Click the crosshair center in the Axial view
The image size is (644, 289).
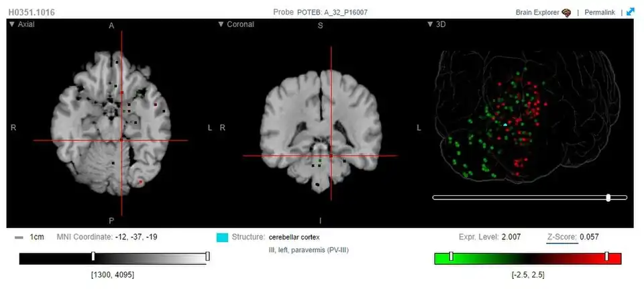coord(121,140)
